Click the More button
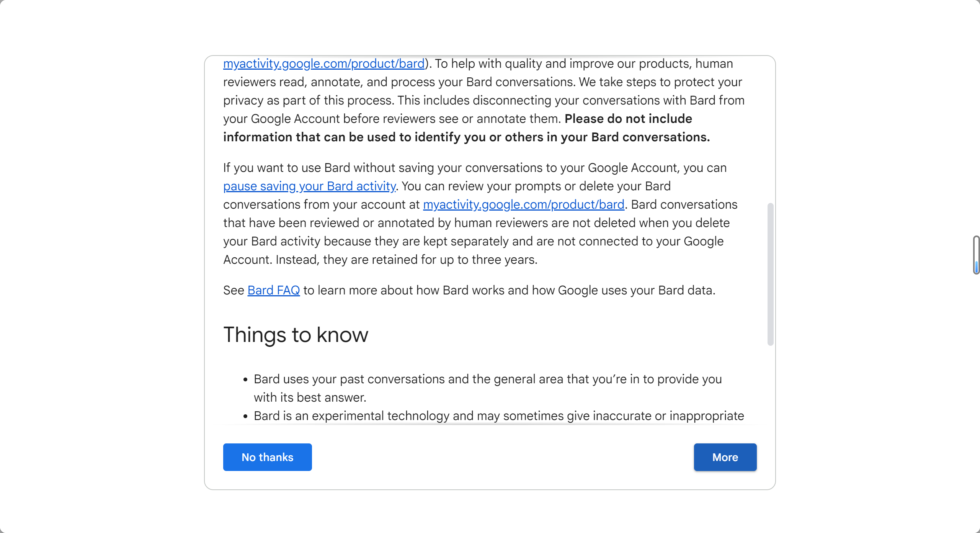980x533 pixels. (725, 457)
